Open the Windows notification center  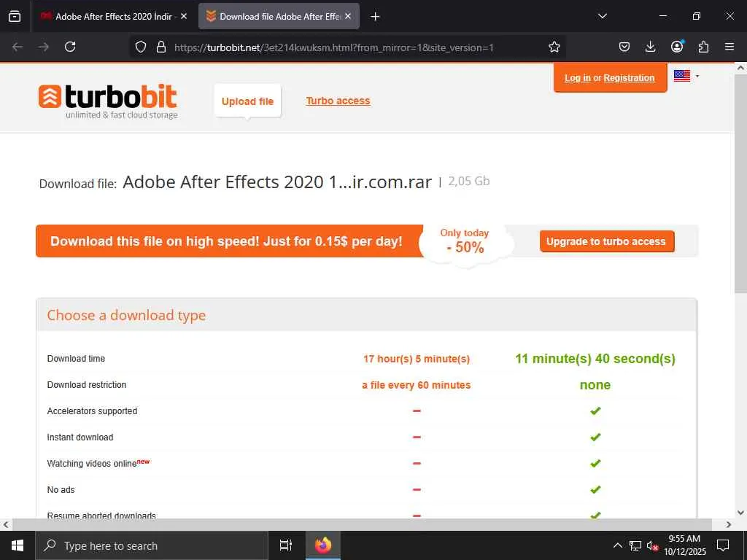(723, 545)
